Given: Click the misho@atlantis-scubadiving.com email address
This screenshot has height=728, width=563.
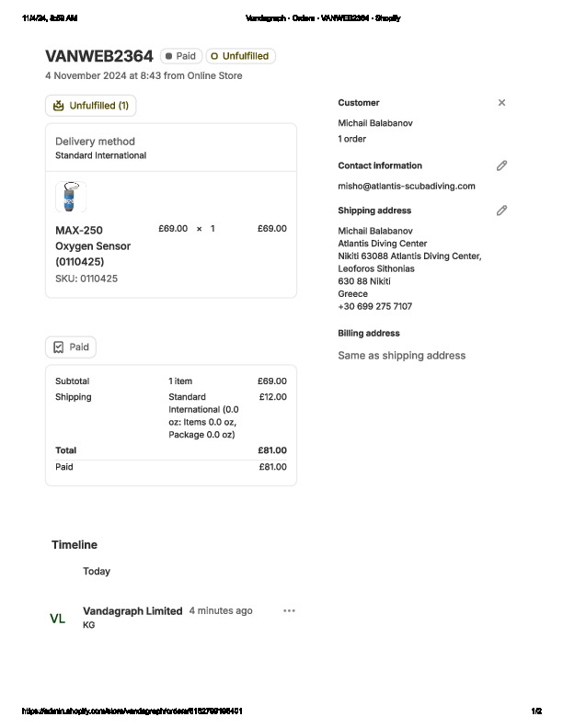Looking at the screenshot, I should 407,186.
